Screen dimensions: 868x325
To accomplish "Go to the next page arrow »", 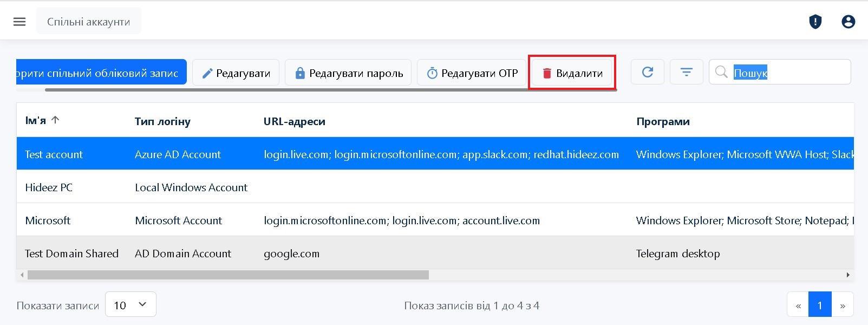I will tap(842, 305).
